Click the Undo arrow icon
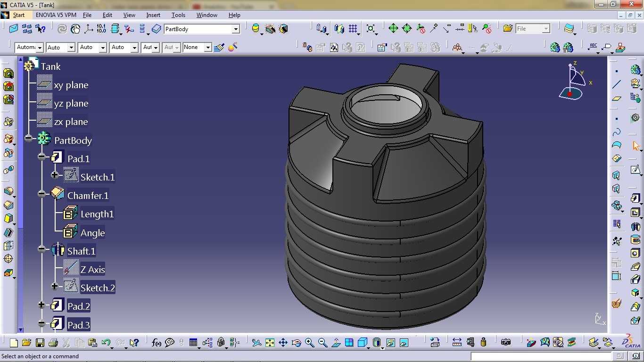Screen dimensions: 644x362 pyautogui.click(x=106, y=343)
